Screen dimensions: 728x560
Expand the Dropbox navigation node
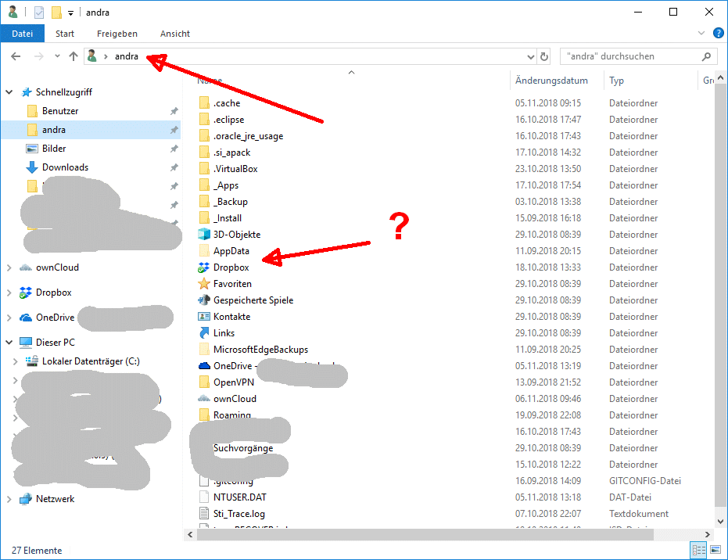pos(9,293)
